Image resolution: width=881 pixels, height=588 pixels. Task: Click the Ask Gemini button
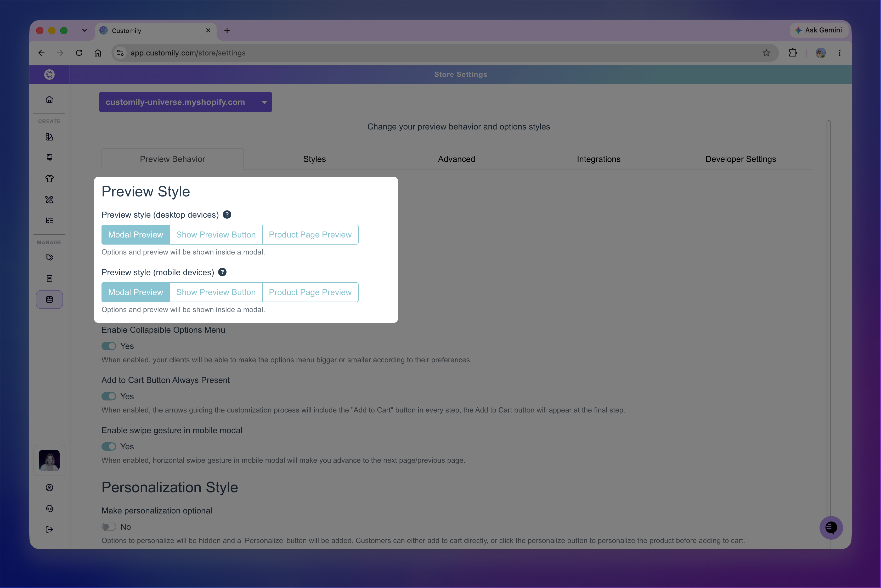(820, 30)
